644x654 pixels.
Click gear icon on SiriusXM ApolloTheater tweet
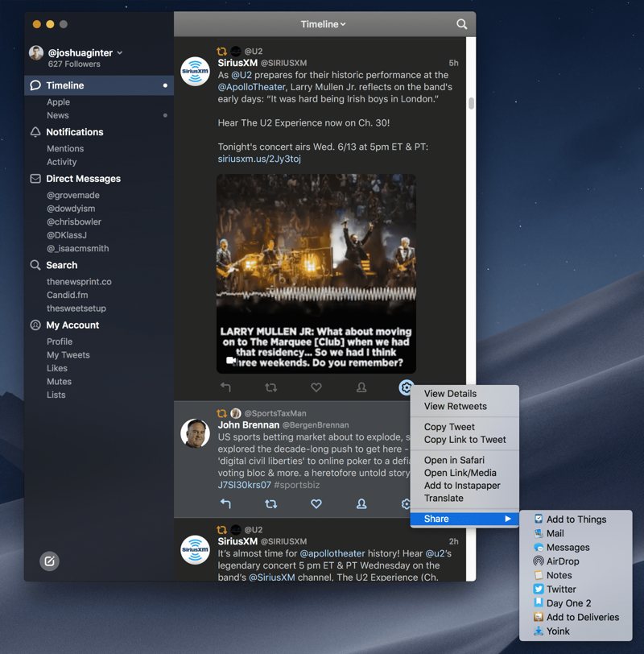[406, 387]
